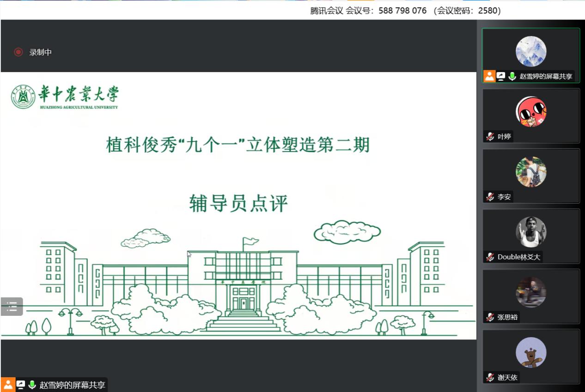585x392 pixels.
Task: Click the bottom-left screen share icon
Action: click(20, 385)
